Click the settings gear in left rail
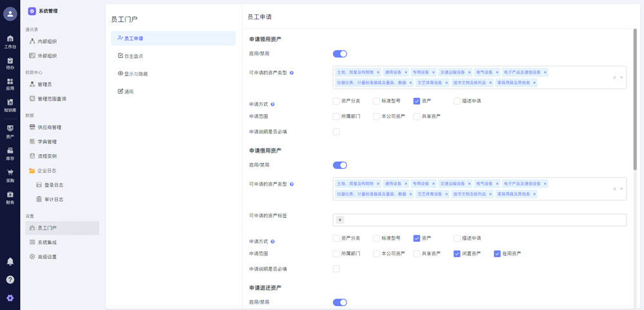644x310 pixels. (x=10, y=298)
